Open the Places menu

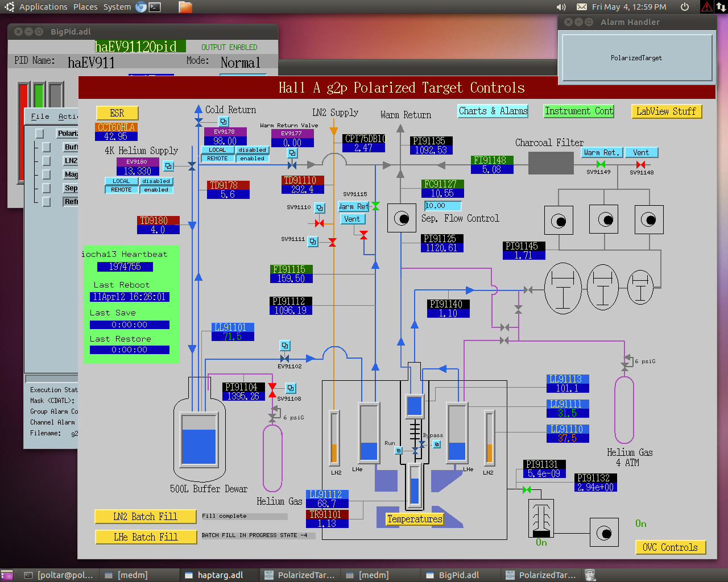click(x=85, y=7)
